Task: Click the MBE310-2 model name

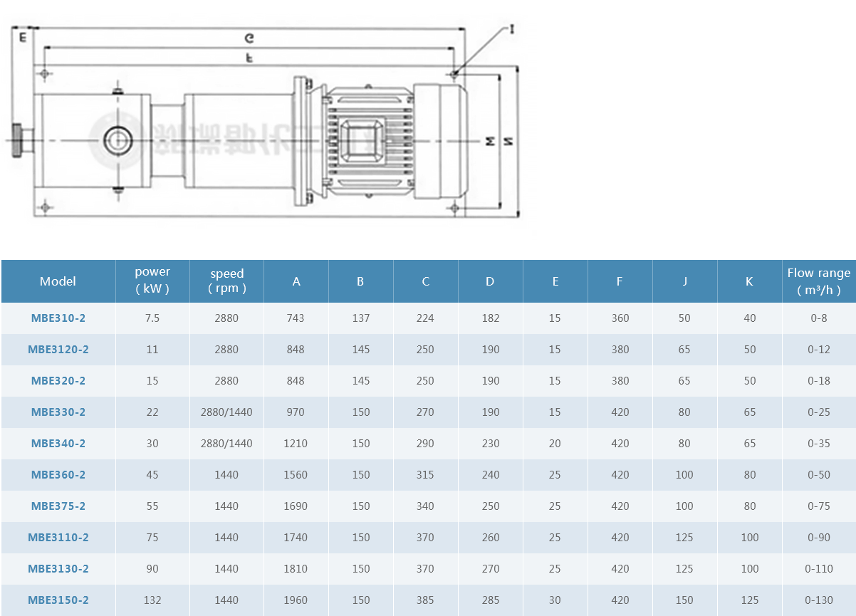Action: [x=58, y=318]
